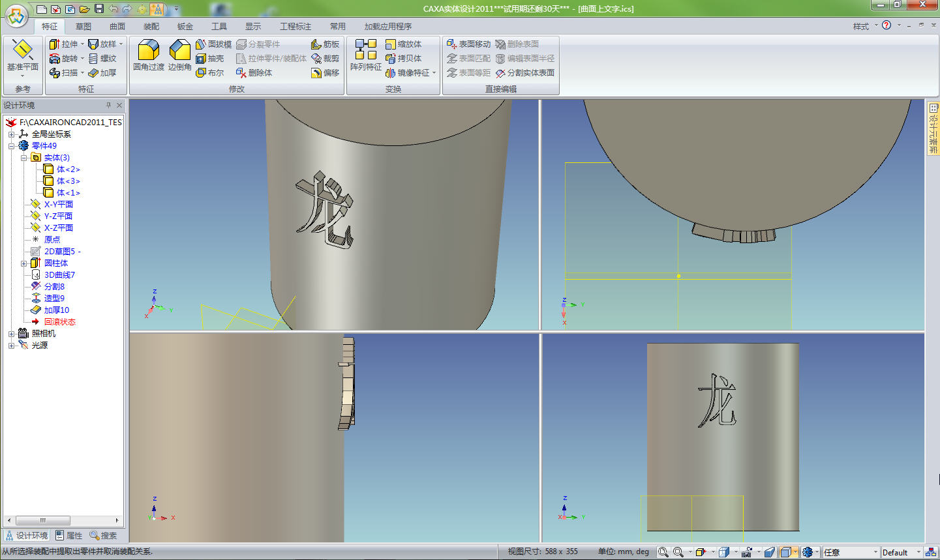
Task: Expand the 全局坐标系 tree node
Action: 11,134
